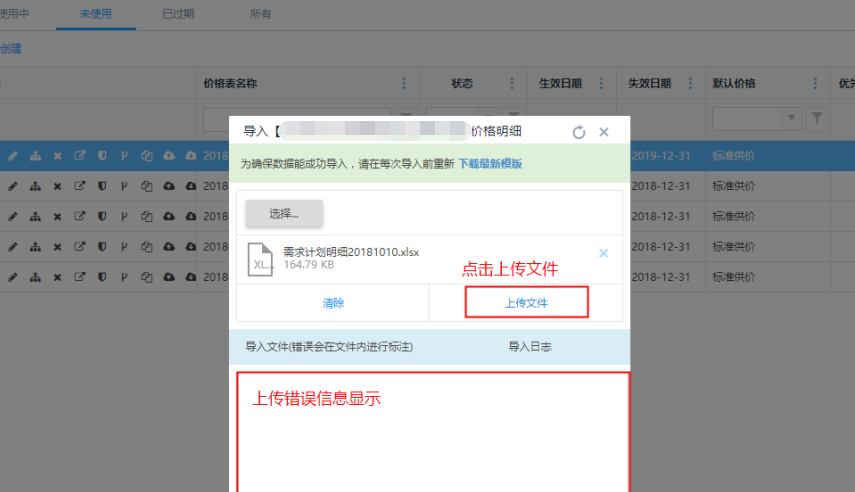
Task: Remove the 需求计划明细20181010.xlsx file from the list
Action: [x=603, y=253]
